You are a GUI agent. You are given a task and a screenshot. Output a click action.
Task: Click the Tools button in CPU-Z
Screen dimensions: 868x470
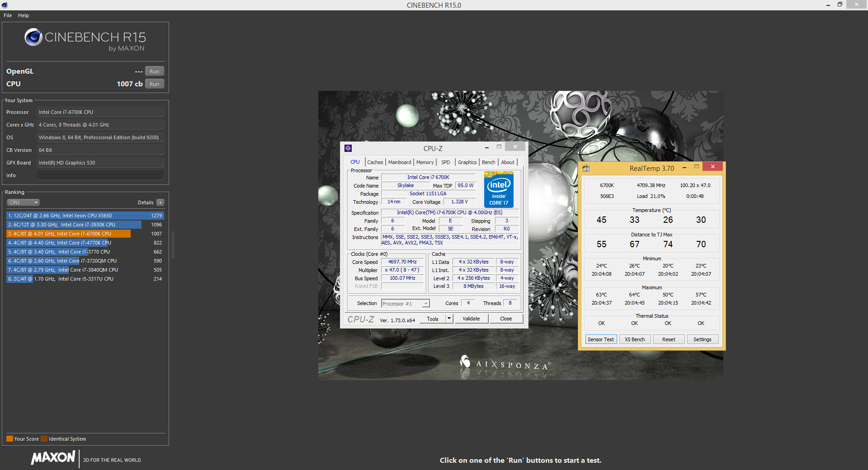click(433, 319)
